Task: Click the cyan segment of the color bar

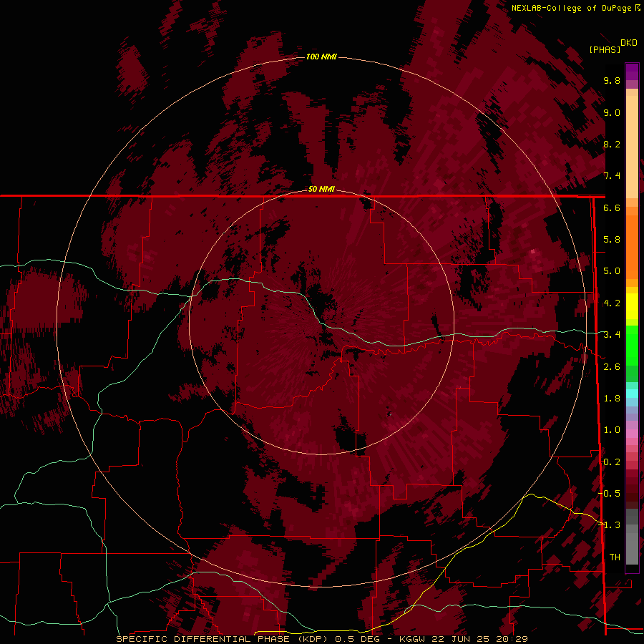Action: pyautogui.click(x=632, y=394)
